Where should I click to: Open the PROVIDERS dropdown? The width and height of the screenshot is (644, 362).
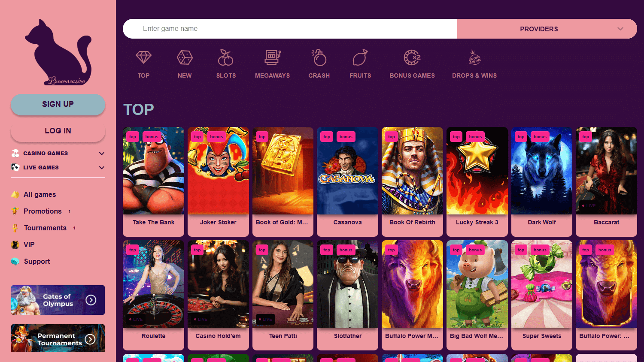(x=547, y=29)
